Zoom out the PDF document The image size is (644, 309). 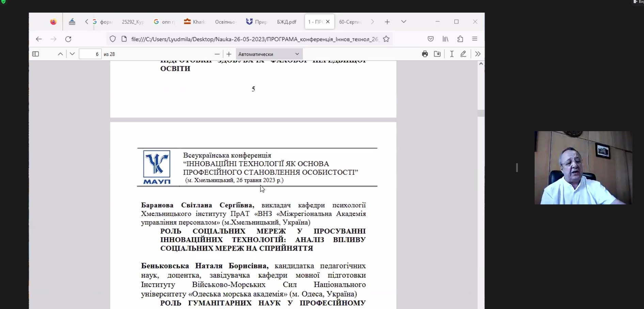click(x=217, y=54)
